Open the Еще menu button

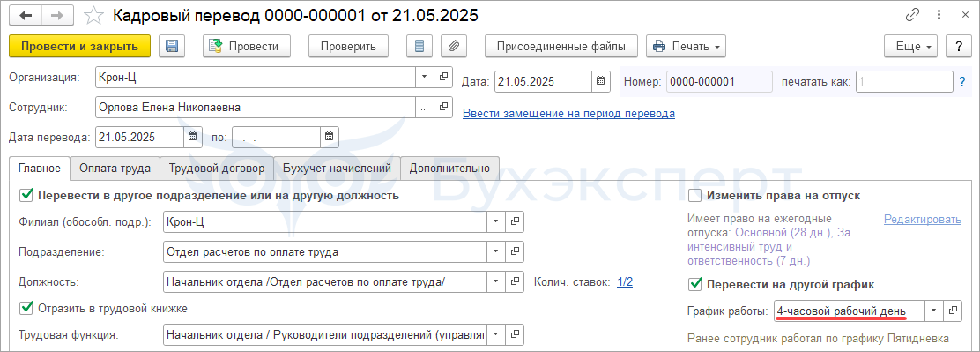tap(910, 46)
